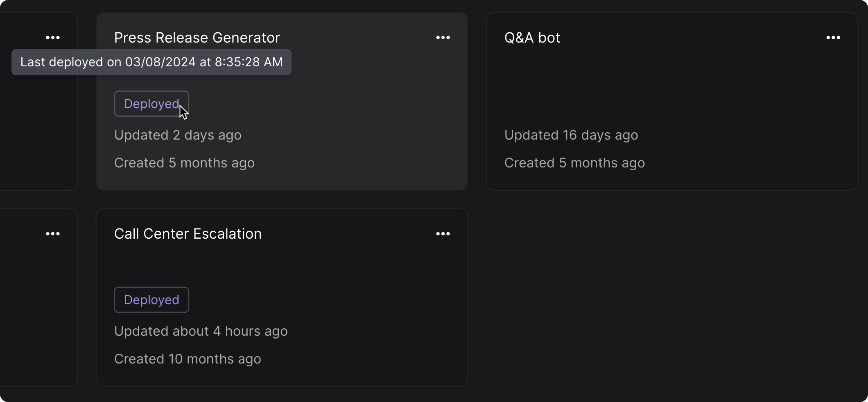Open the Press Release Generator title
The height and width of the screenshot is (402, 868).
pos(197,38)
